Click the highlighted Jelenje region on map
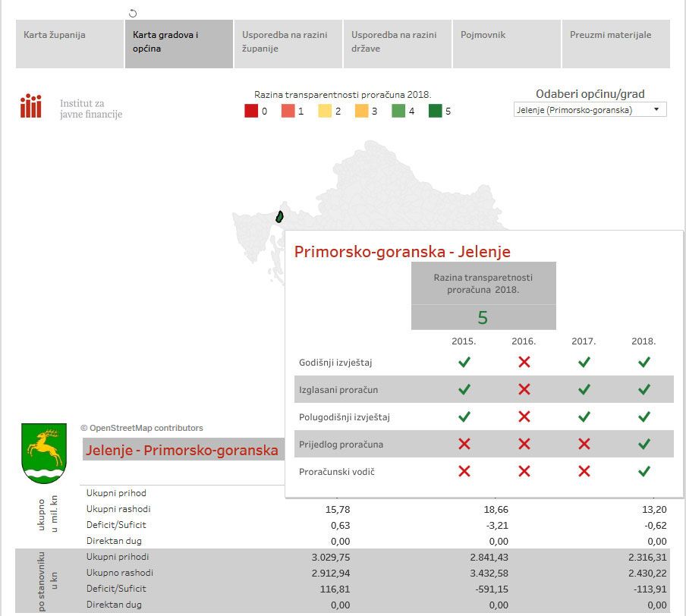The image size is (686, 616). [x=279, y=216]
